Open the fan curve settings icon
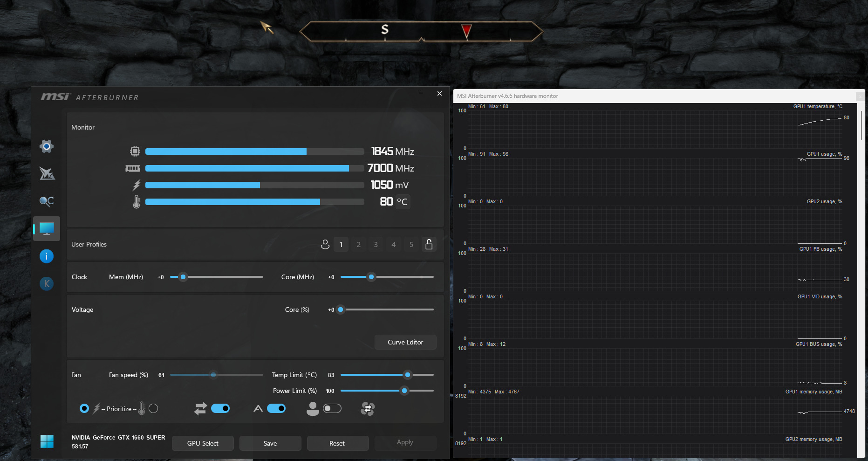Screen dimensions: 868x461 click(368, 409)
